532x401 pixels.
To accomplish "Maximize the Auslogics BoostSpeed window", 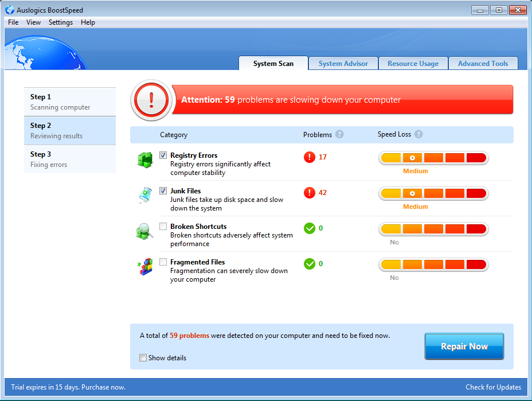I will click(x=499, y=10).
